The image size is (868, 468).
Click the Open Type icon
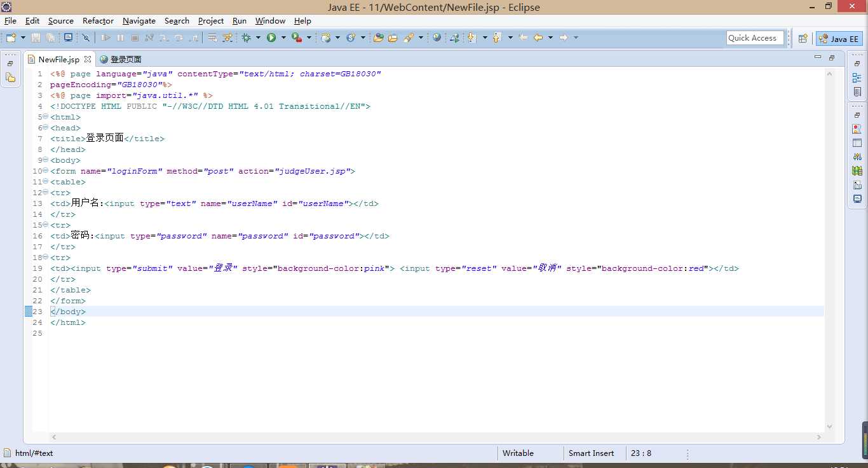point(378,38)
